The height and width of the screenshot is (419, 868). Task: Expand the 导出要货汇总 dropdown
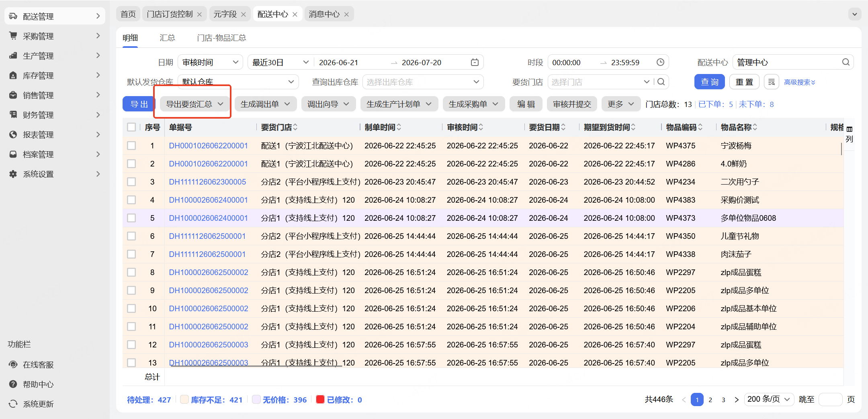click(x=195, y=105)
